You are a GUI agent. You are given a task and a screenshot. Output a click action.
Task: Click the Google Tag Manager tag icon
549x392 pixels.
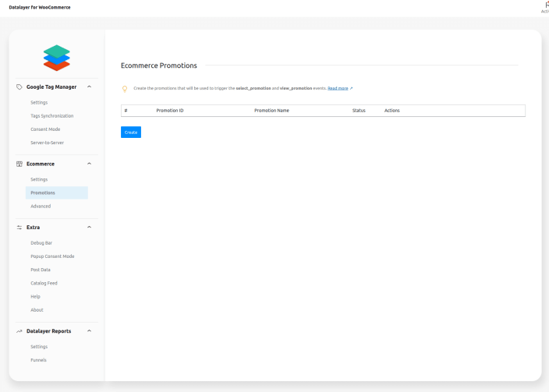click(x=19, y=87)
